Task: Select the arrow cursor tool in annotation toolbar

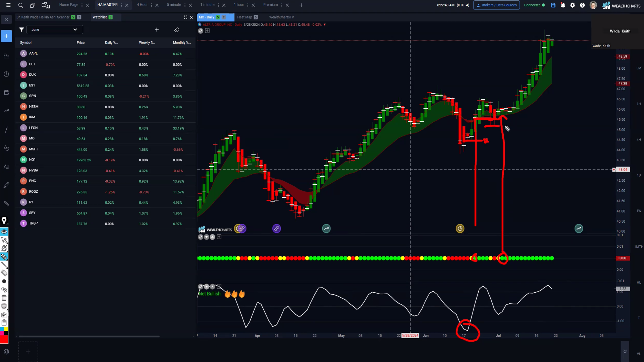Action: [4, 240]
